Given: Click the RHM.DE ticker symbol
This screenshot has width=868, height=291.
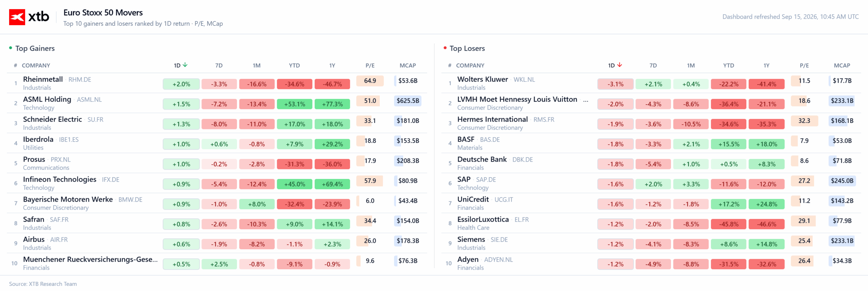Looking at the screenshot, I should [80, 79].
